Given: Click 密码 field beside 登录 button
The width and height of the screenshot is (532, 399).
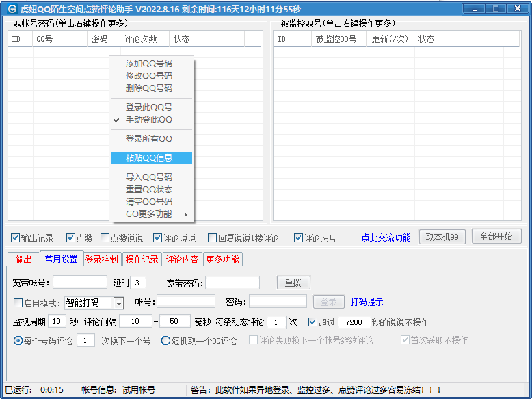Looking at the screenshot, I should [x=278, y=301].
